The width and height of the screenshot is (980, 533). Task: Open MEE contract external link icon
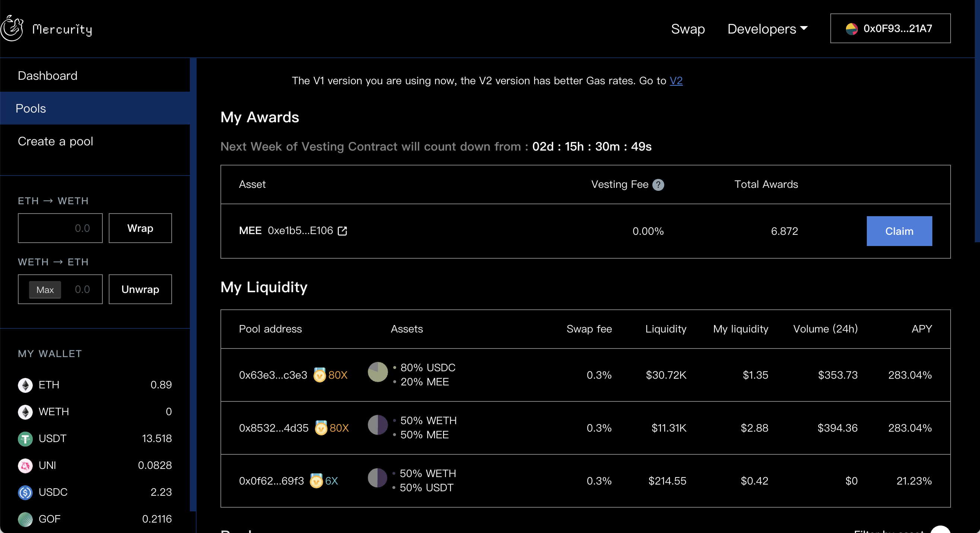342,231
